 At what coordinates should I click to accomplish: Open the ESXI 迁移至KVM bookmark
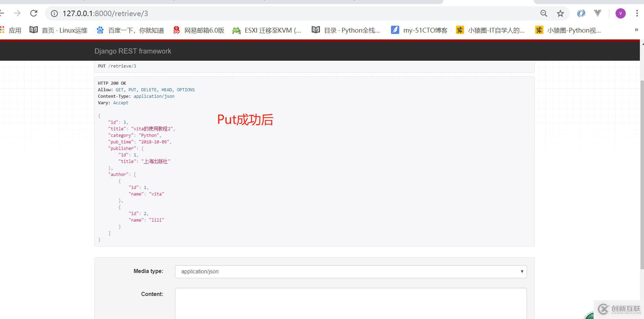[267, 30]
